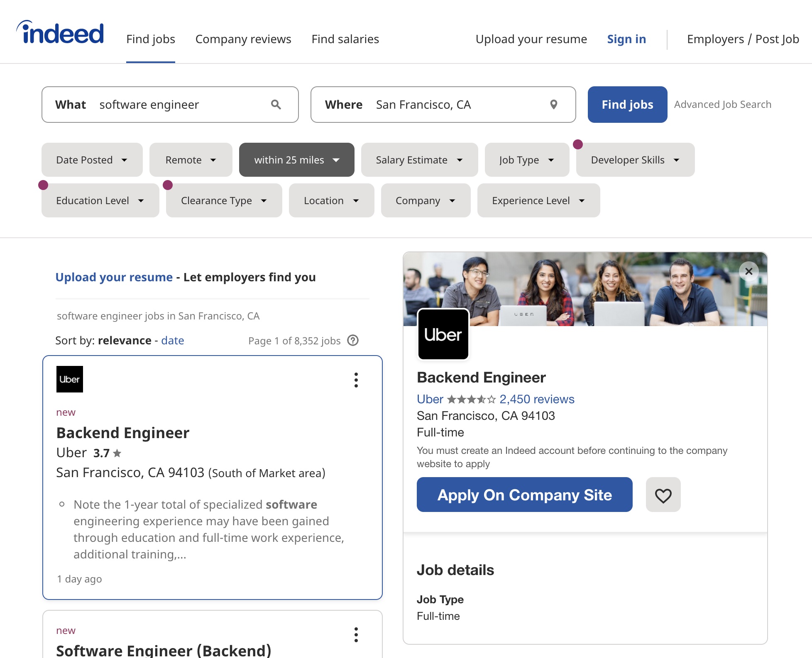Click the large Uber logo in job preview

pos(443,334)
